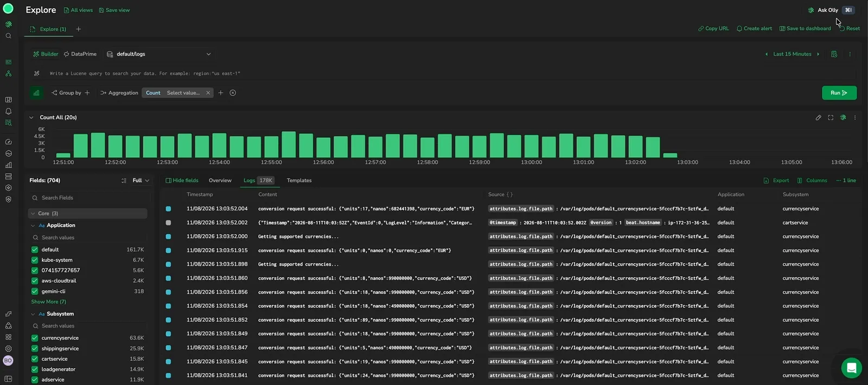
Task: Open the settings gear in sidebar
Action: 8,349
